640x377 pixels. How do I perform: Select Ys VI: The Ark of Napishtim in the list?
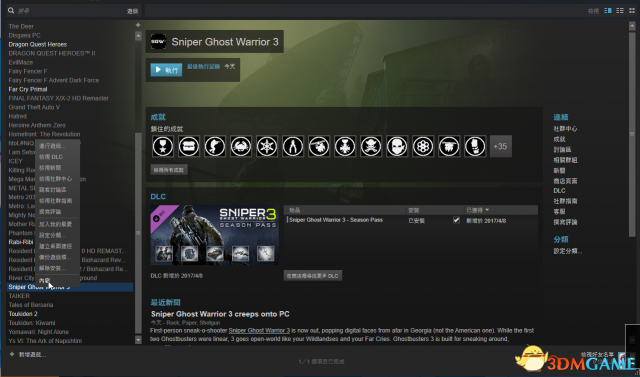[45, 341]
